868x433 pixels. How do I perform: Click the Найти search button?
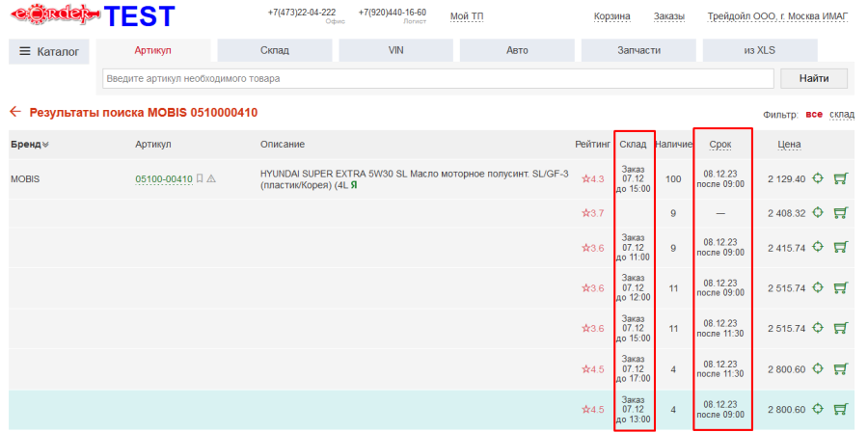(814, 79)
